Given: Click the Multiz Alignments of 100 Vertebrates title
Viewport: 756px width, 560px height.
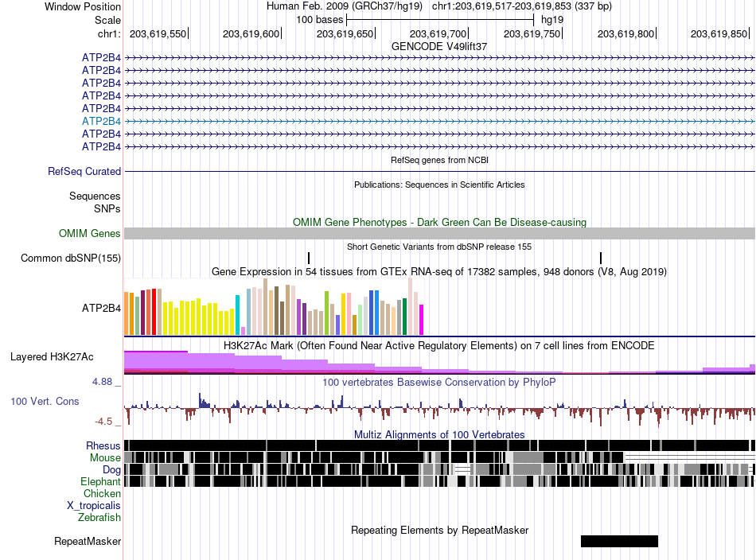Looking at the screenshot, I should tap(439, 434).
